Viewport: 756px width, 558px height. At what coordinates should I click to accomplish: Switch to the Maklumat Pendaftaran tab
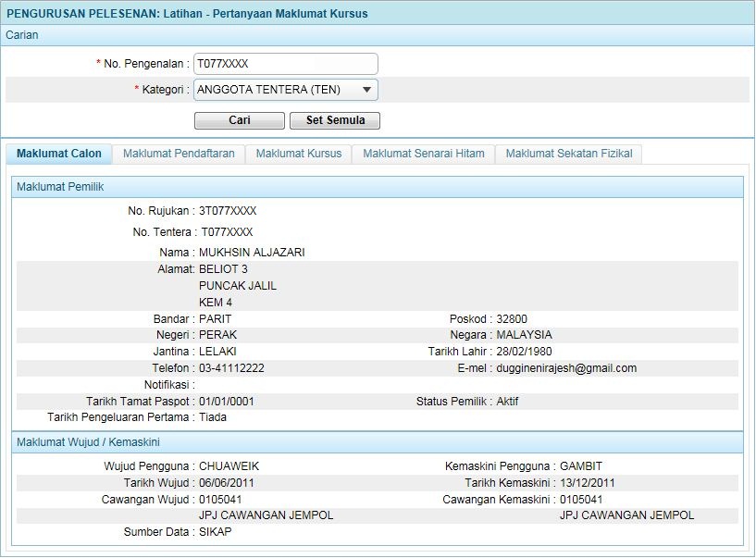179,154
